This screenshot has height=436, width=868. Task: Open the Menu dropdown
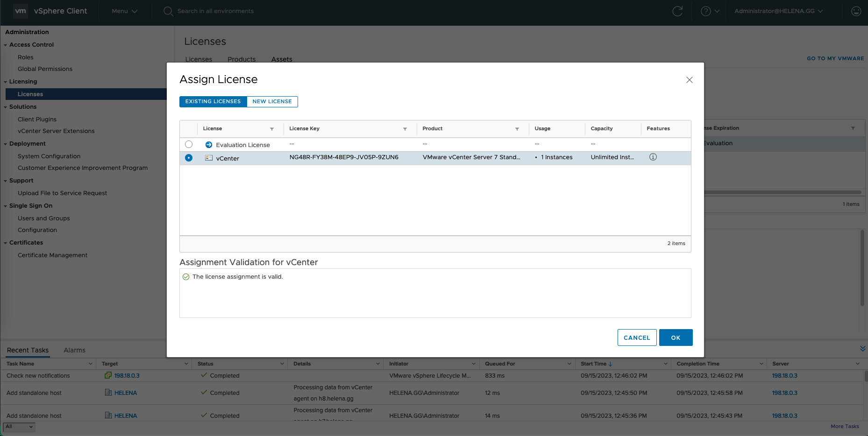point(124,11)
